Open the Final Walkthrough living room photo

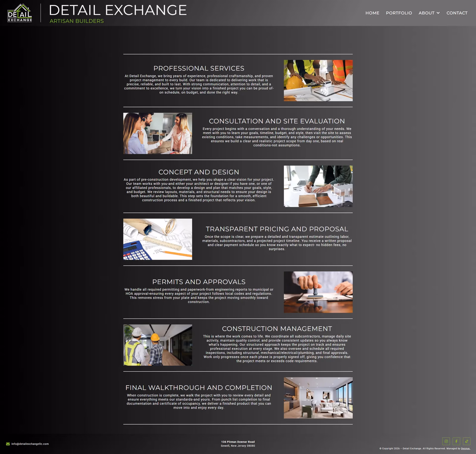[x=318, y=398]
